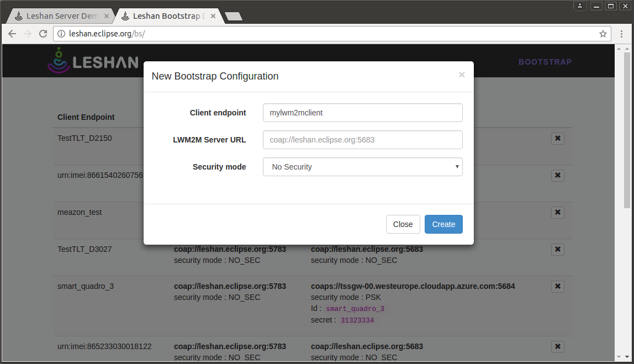Click the Client Endpoint column header
Image resolution: width=634 pixels, height=364 pixels.
(86, 117)
